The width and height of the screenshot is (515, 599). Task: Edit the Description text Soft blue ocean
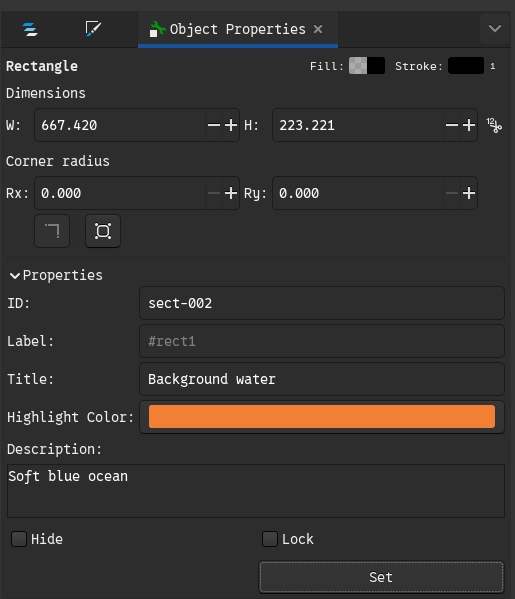256,491
